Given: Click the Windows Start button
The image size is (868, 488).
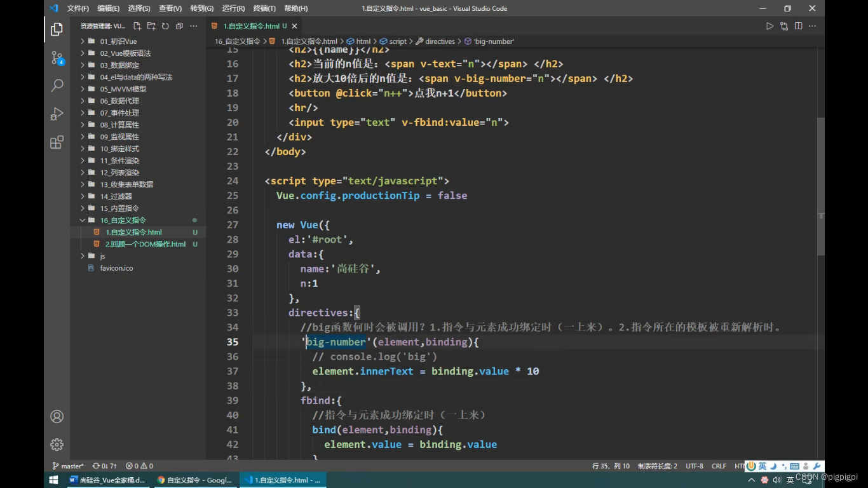Looking at the screenshot, I should coord(54,480).
